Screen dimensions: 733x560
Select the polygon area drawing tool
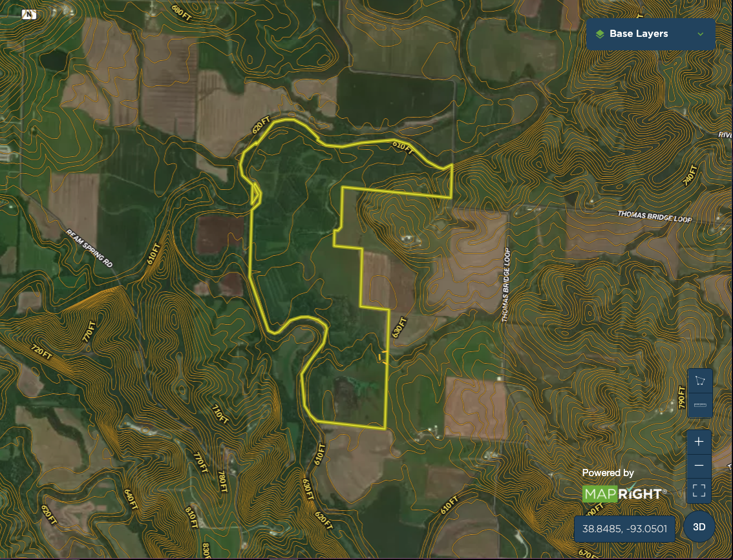click(x=699, y=380)
